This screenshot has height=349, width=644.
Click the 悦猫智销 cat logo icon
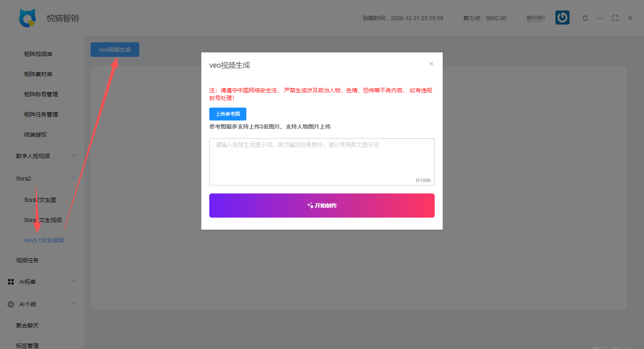tap(27, 18)
